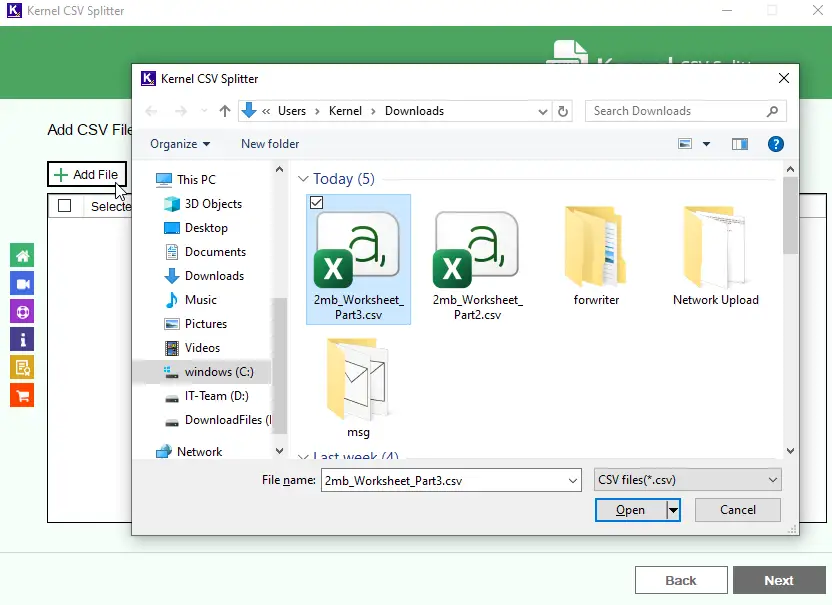
Task: Click the file list vertical scrollbar thumb
Action: (790, 215)
